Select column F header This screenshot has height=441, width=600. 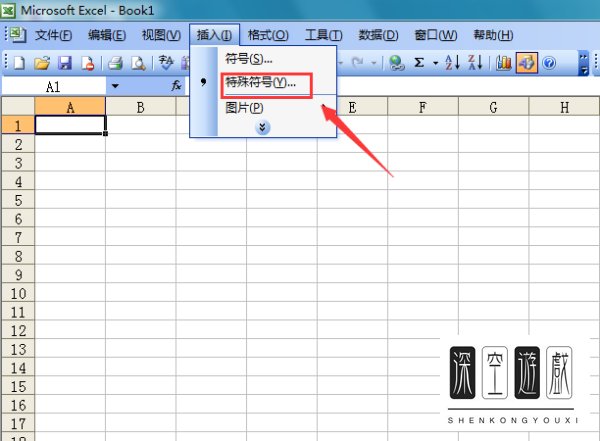[422, 106]
